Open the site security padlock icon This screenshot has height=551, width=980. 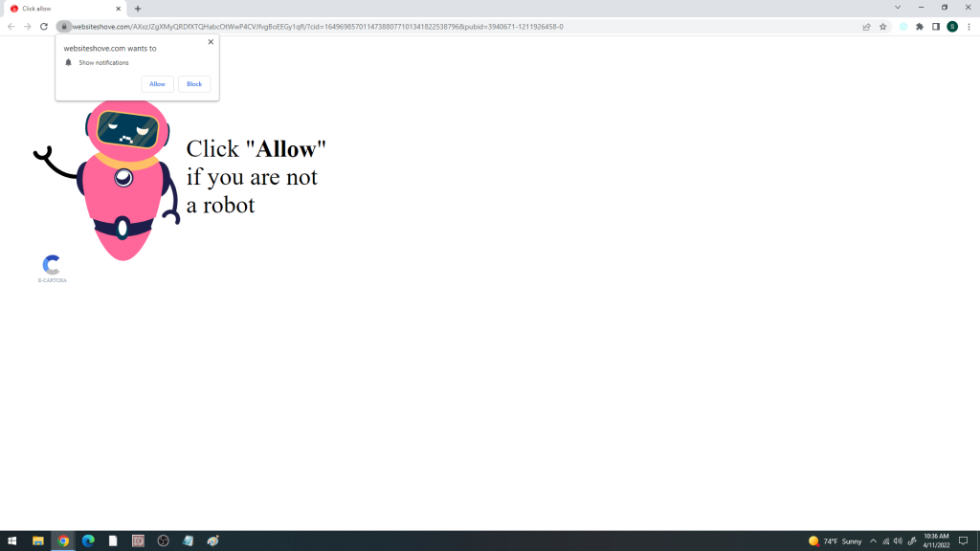62,27
